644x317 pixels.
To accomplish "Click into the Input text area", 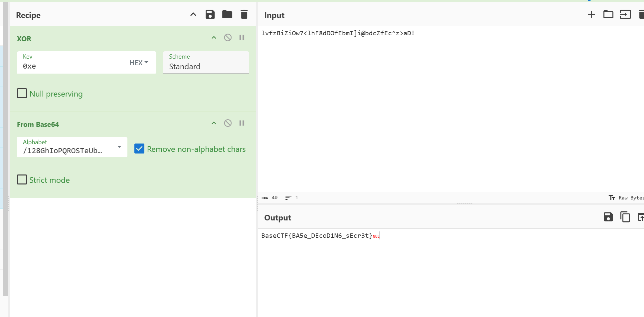I will 451,110.
